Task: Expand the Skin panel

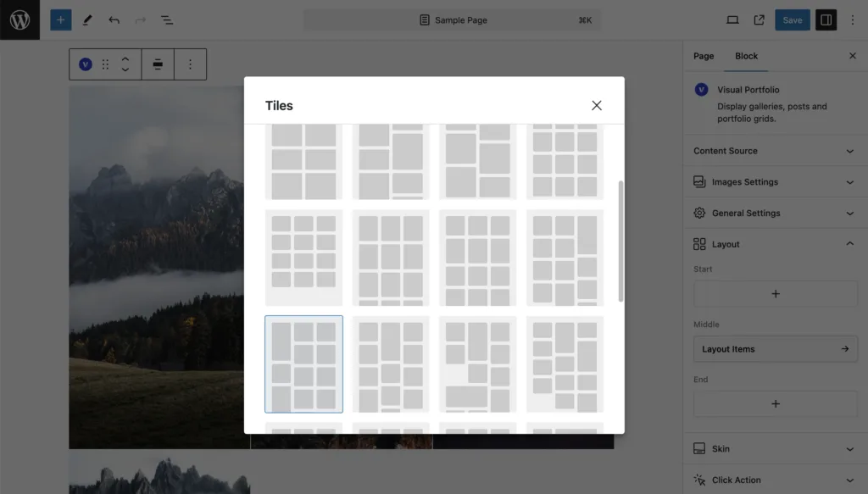Action: tap(775, 448)
